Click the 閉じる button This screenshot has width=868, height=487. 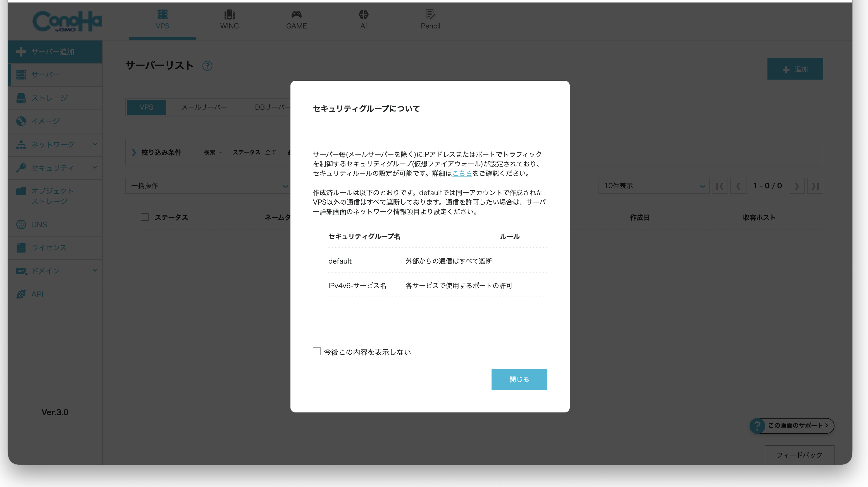[x=519, y=379]
